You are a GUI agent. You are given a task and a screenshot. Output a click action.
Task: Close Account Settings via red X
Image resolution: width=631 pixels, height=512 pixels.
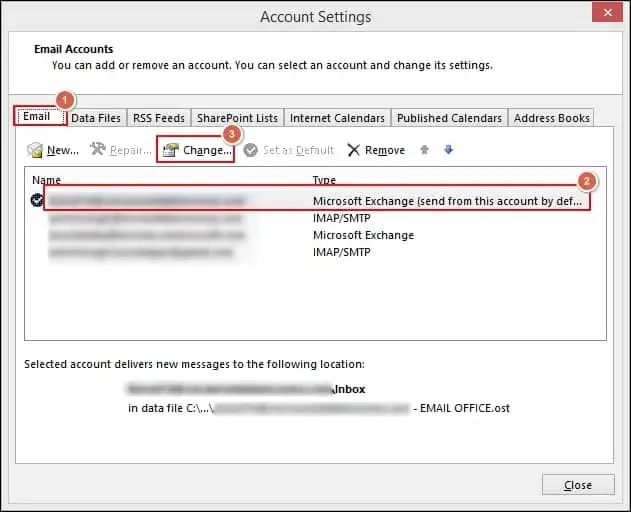click(607, 12)
